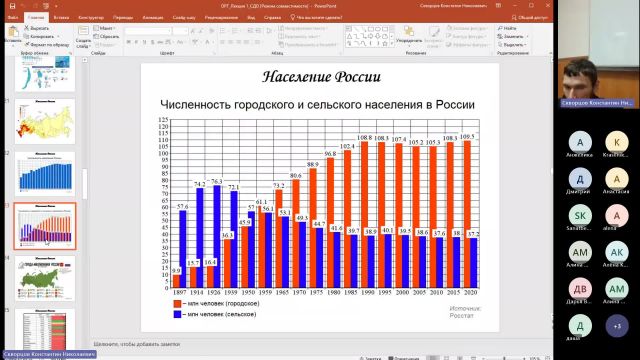Select the star shape in the shapes gallery
The width and height of the screenshot is (640, 360).
(x=384, y=43)
